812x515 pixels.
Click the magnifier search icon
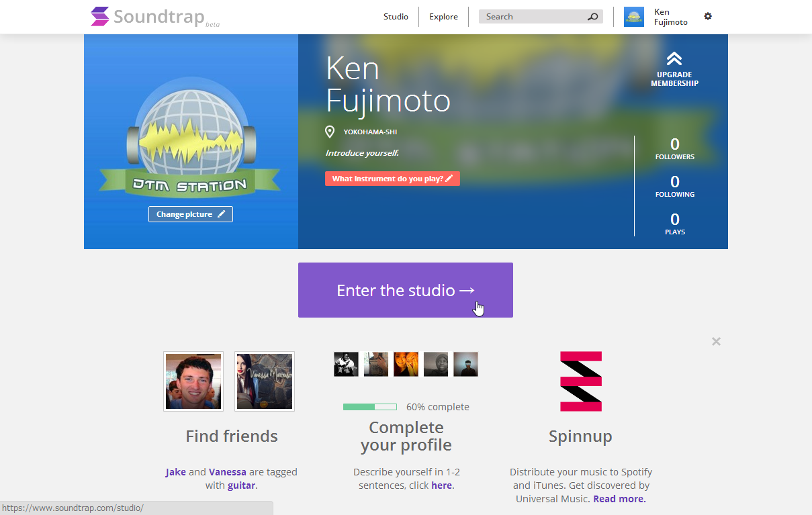tap(593, 17)
